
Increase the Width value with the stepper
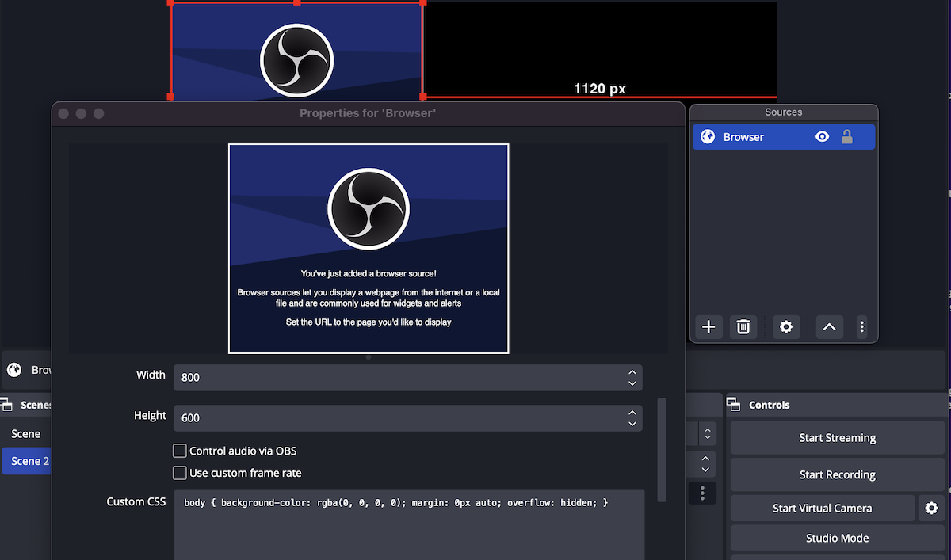pyautogui.click(x=632, y=372)
